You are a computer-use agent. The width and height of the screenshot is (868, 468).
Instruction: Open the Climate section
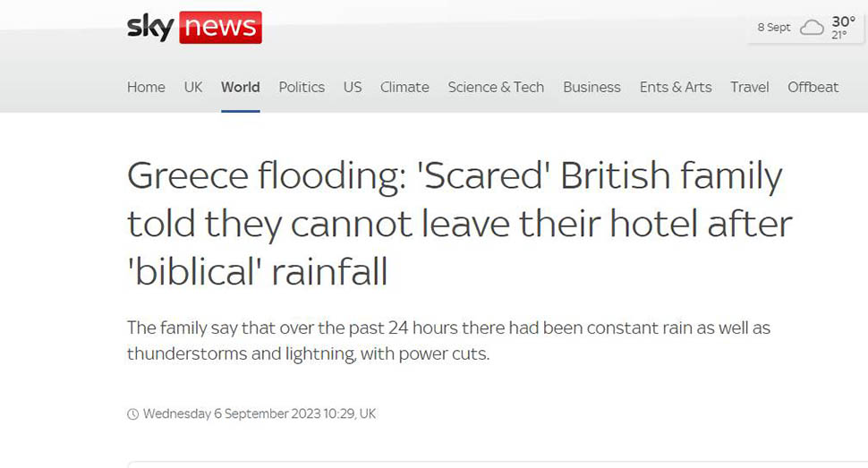pyautogui.click(x=404, y=87)
